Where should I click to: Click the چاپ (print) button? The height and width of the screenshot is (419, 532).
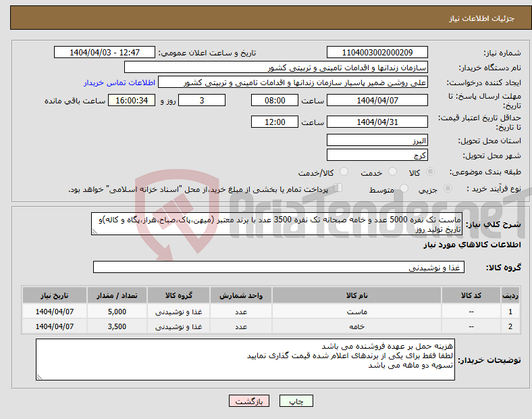(x=296, y=401)
